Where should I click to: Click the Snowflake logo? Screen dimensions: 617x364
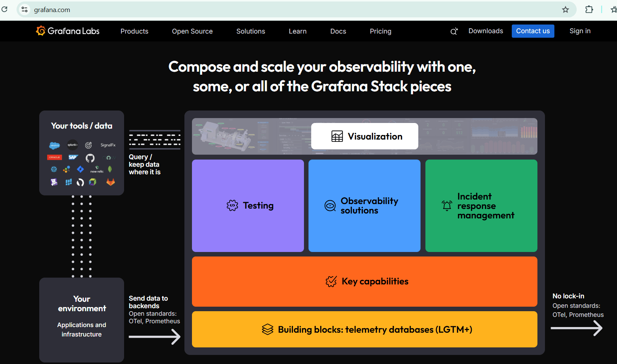[x=54, y=169]
